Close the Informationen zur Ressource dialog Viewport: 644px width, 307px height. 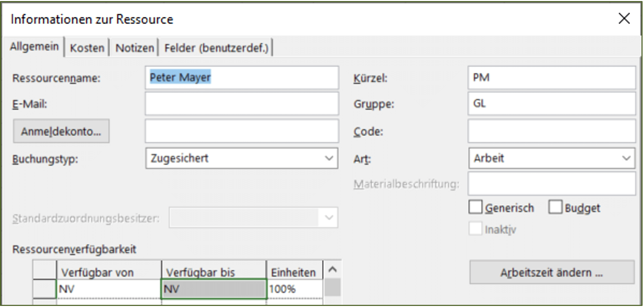624,19
